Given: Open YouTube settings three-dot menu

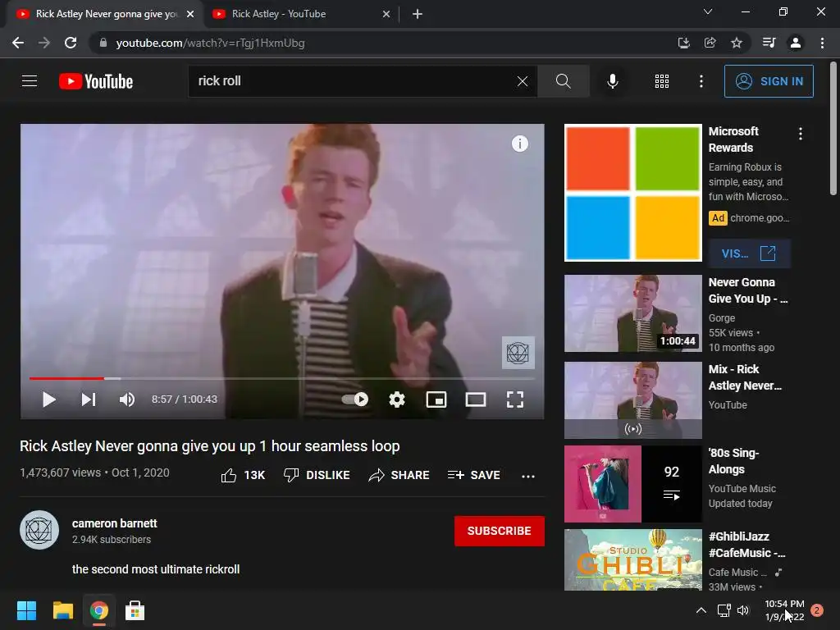Looking at the screenshot, I should [x=701, y=81].
